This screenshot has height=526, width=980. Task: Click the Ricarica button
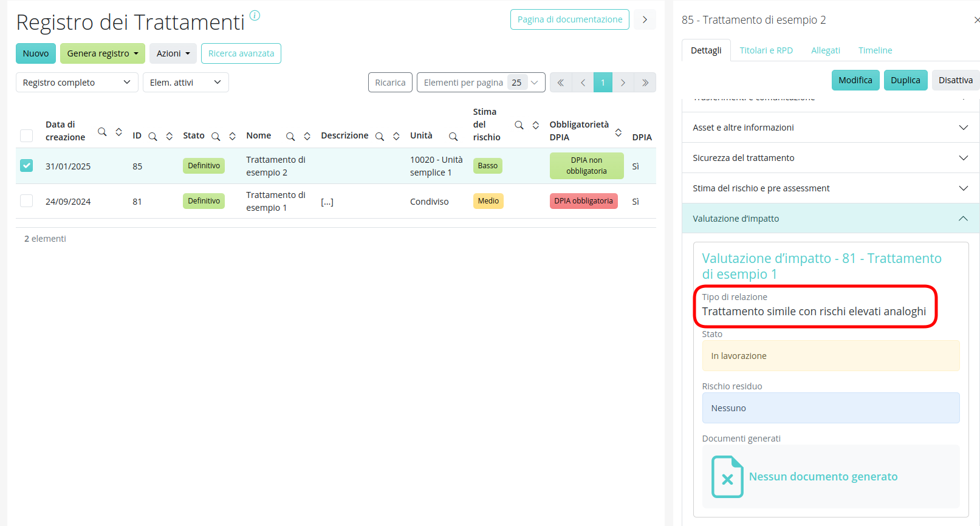click(390, 83)
